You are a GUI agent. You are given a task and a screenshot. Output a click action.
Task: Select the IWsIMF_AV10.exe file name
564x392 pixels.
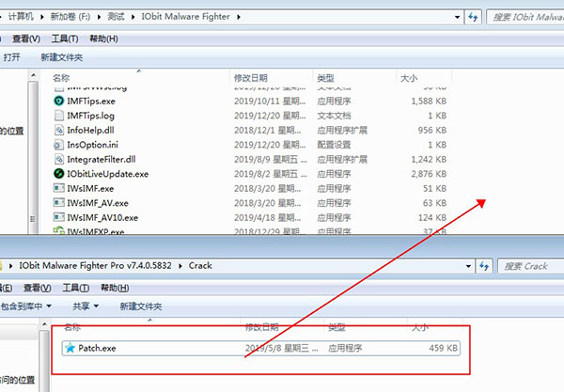pyautogui.click(x=102, y=217)
